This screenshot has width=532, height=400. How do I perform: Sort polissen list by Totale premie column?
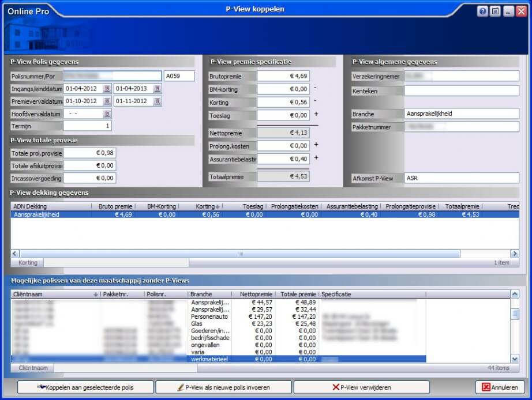point(297,295)
